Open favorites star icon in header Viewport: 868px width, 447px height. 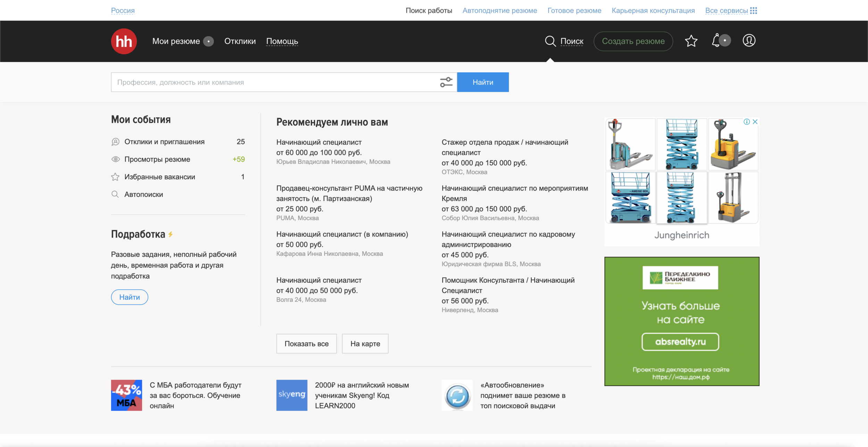coord(691,41)
